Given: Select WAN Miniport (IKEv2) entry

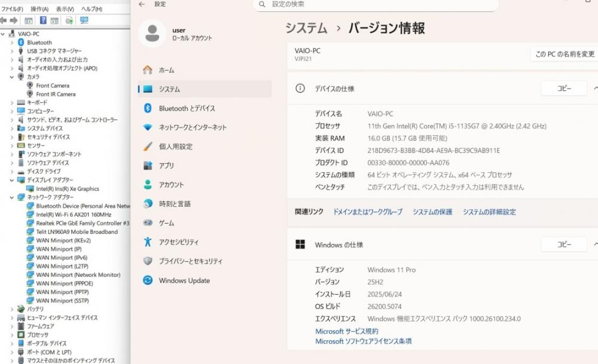Looking at the screenshot, I should click(x=63, y=240).
